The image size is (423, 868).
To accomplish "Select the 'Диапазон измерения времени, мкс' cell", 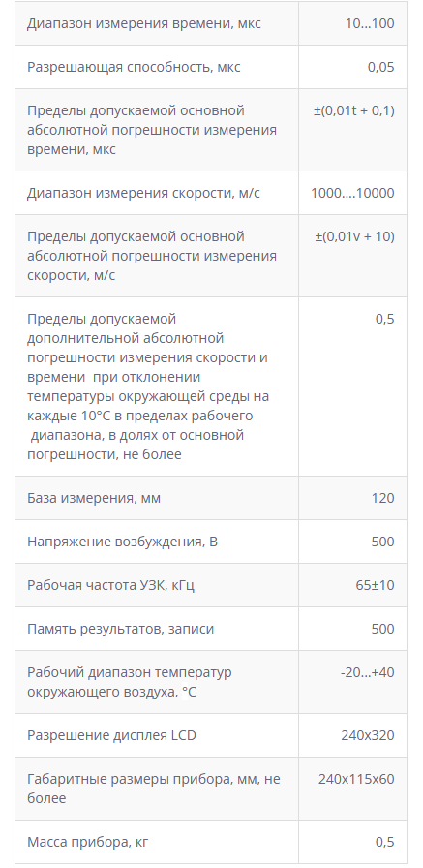I will (157, 23).
